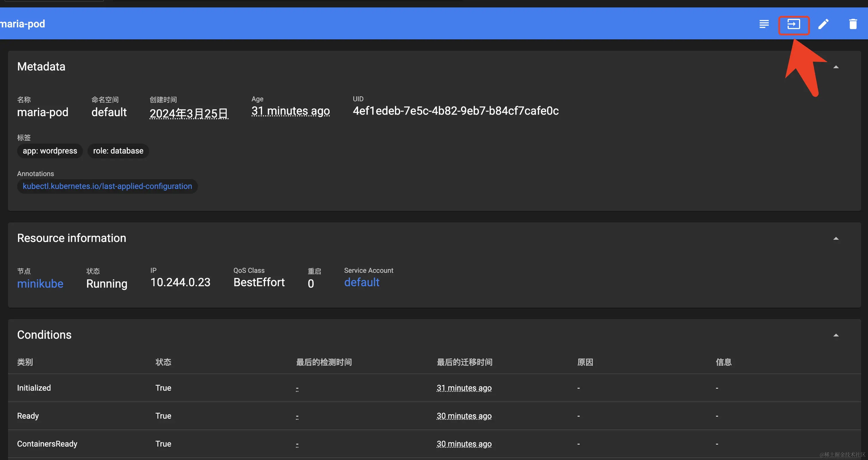Click the exec into pod icon
Viewport: 868px width, 460px height.
[794, 24]
